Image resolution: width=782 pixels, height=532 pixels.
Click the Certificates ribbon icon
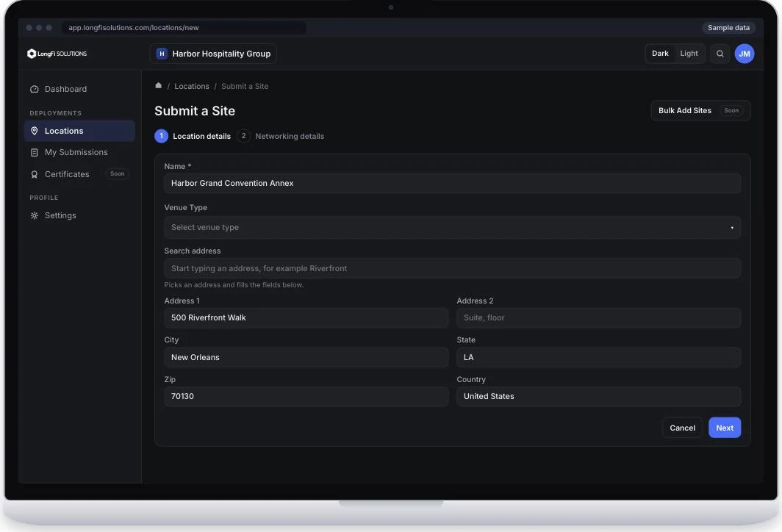coord(35,174)
